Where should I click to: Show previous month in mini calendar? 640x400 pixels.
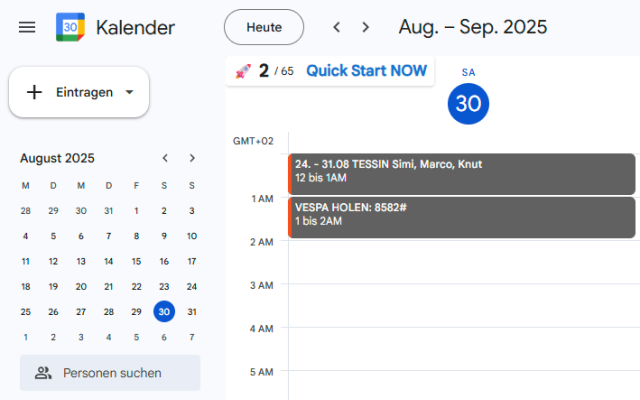165,158
